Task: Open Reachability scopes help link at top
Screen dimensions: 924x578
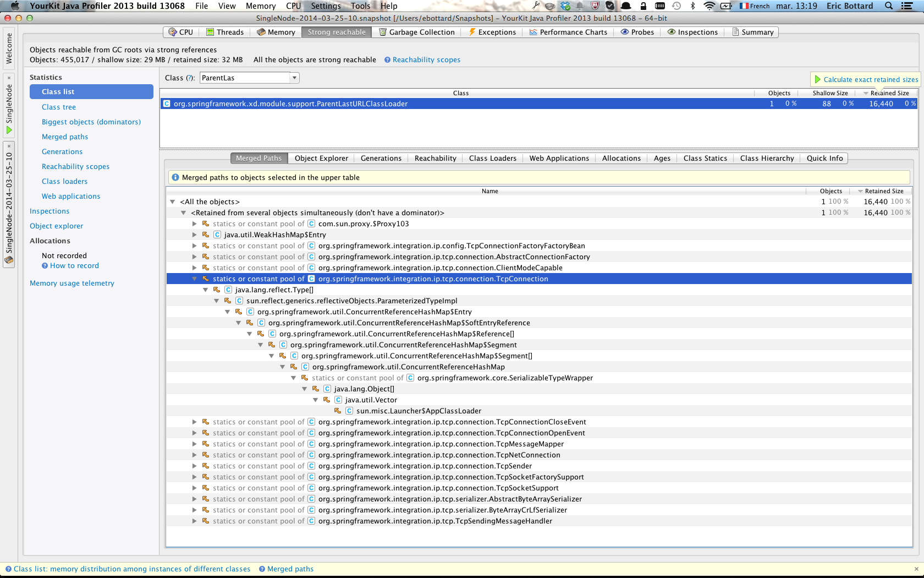Action: pyautogui.click(x=426, y=60)
